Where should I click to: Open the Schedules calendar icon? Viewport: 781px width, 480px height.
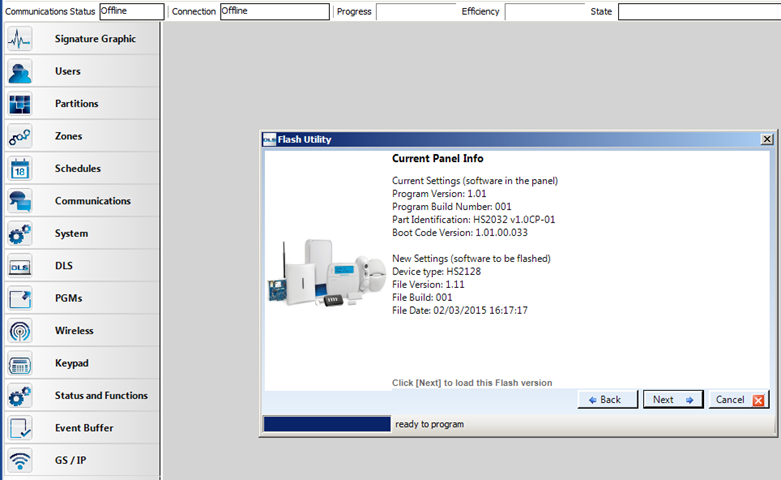(x=20, y=169)
